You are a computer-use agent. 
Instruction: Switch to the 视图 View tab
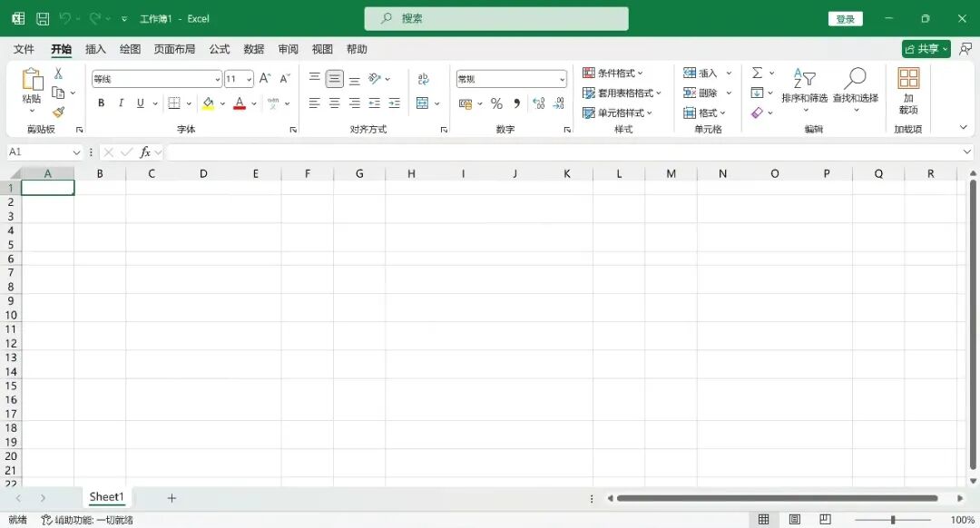coord(322,49)
